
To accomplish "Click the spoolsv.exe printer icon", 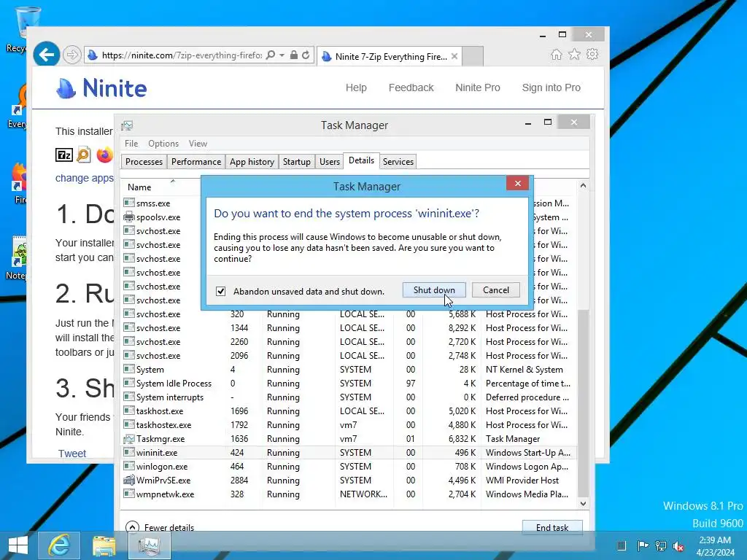I will [128, 217].
